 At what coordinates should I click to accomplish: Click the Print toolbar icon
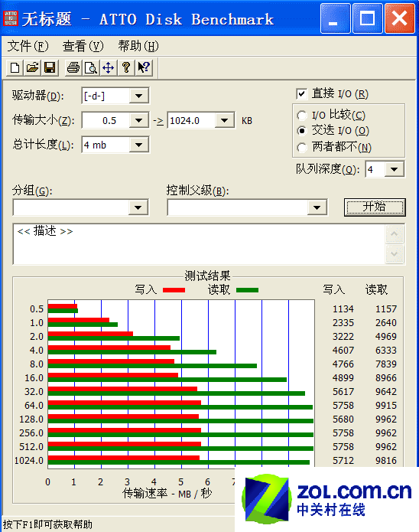73,67
